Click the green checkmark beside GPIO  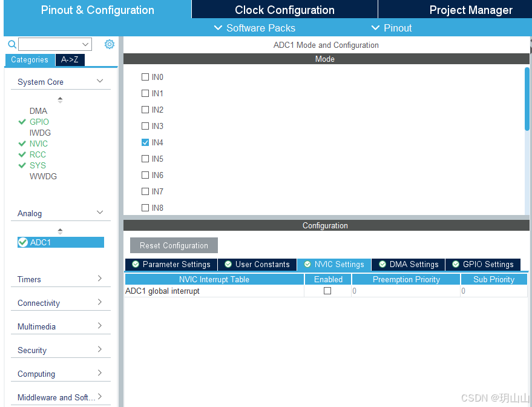pos(22,122)
